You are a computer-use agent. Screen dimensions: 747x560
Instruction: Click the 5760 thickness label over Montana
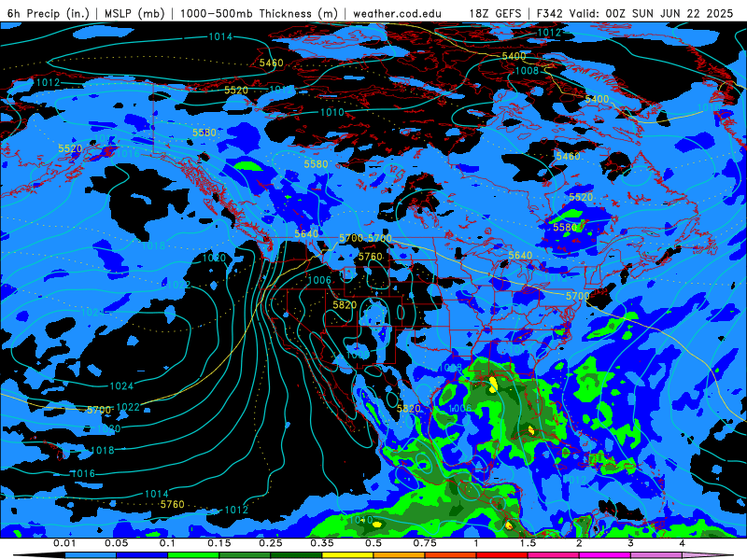(x=370, y=257)
